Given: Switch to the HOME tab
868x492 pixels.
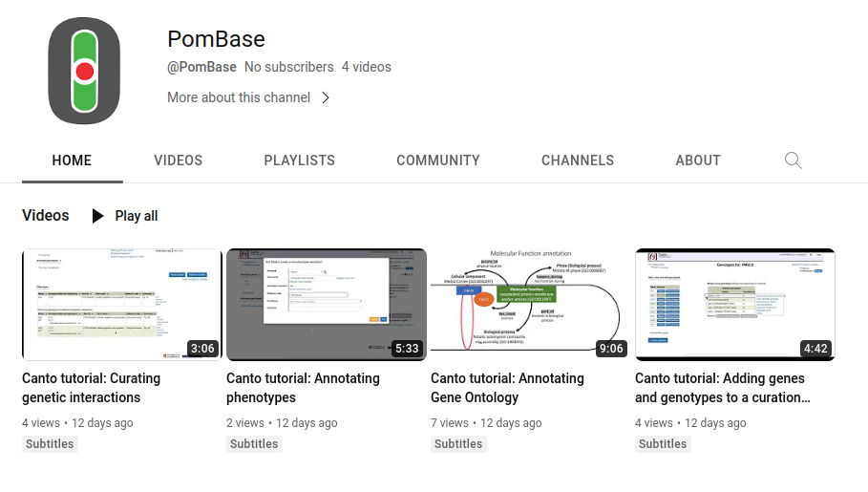Looking at the screenshot, I should [72, 160].
